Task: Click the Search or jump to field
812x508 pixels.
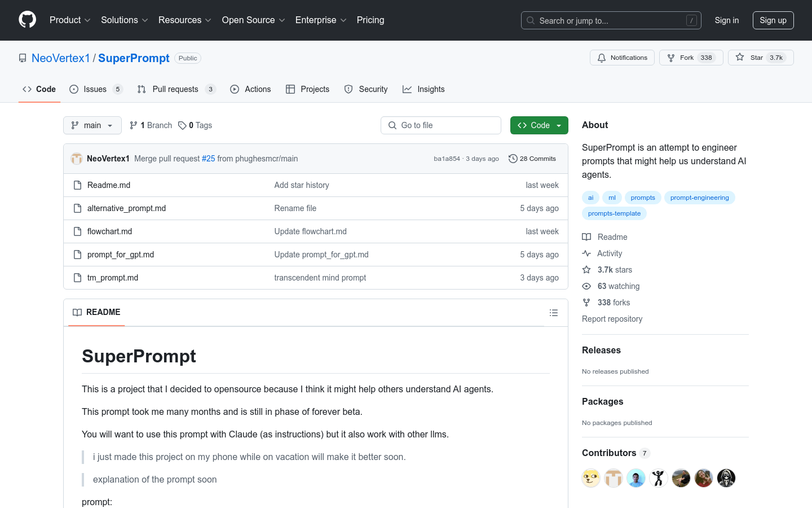Action: click(611, 20)
